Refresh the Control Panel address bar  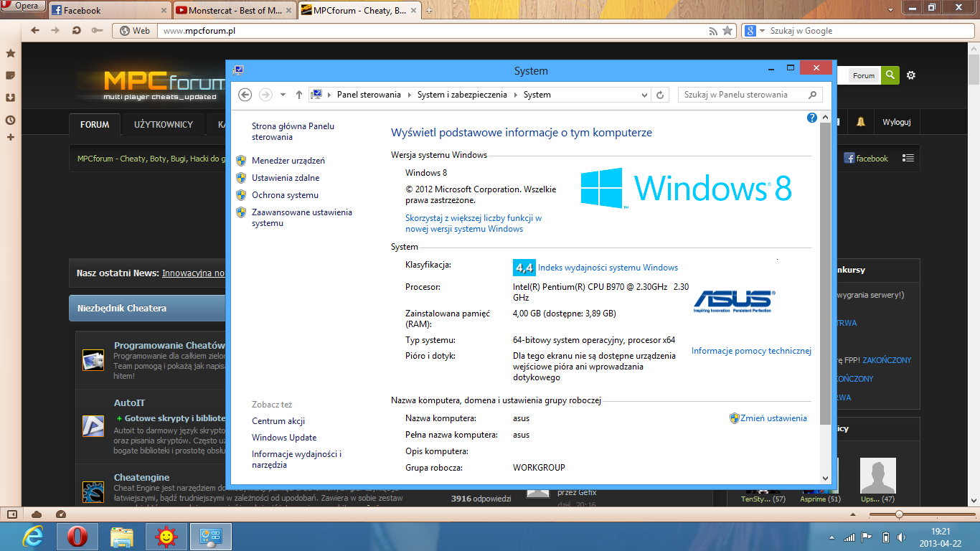661,95
